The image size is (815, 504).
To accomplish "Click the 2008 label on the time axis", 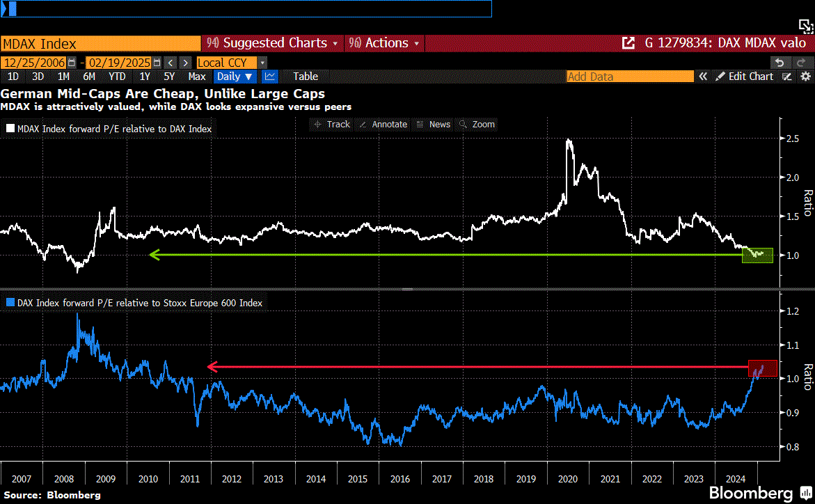I will (x=64, y=479).
